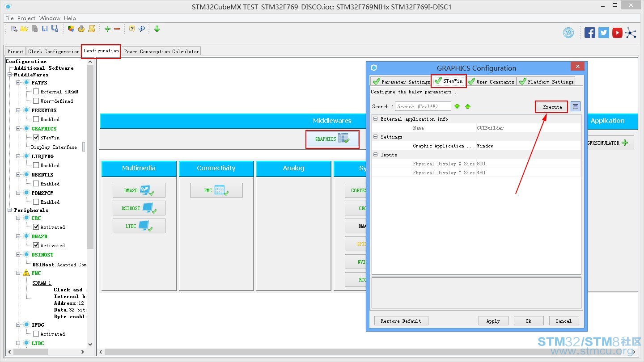
Task: Collapse the FMC tree node
Action: click(18, 273)
